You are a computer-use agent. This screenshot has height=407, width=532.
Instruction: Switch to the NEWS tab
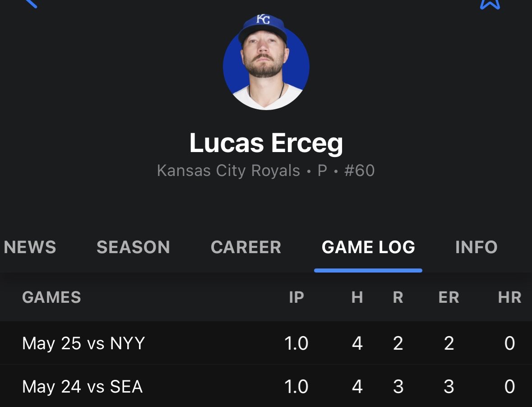coord(30,247)
